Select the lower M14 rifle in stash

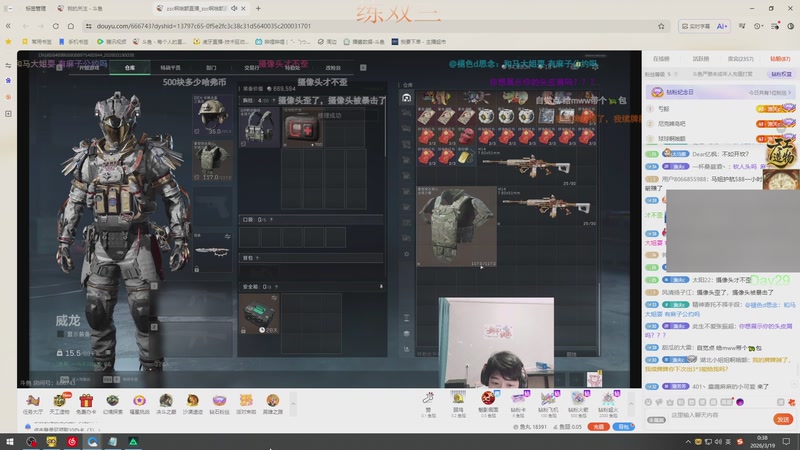(x=547, y=206)
